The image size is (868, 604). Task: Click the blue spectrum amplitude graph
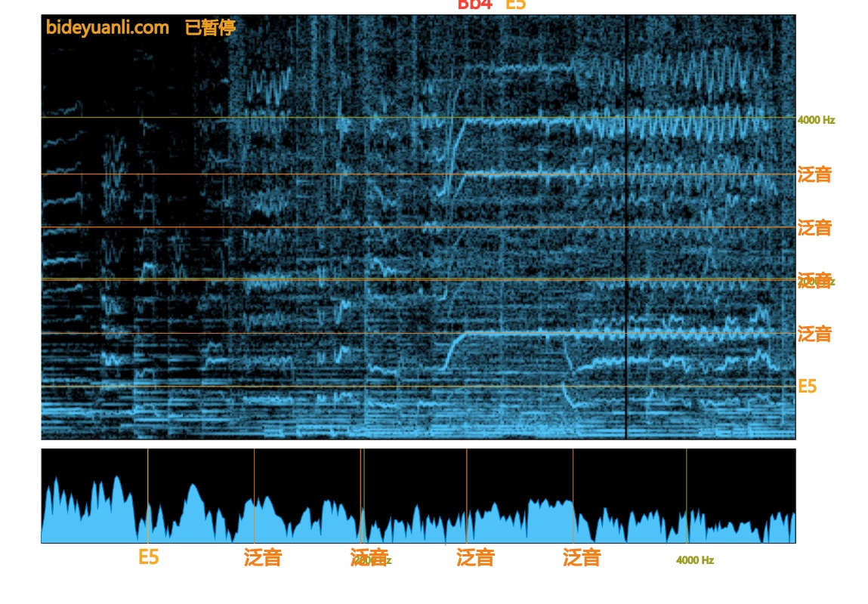[419, 495]
